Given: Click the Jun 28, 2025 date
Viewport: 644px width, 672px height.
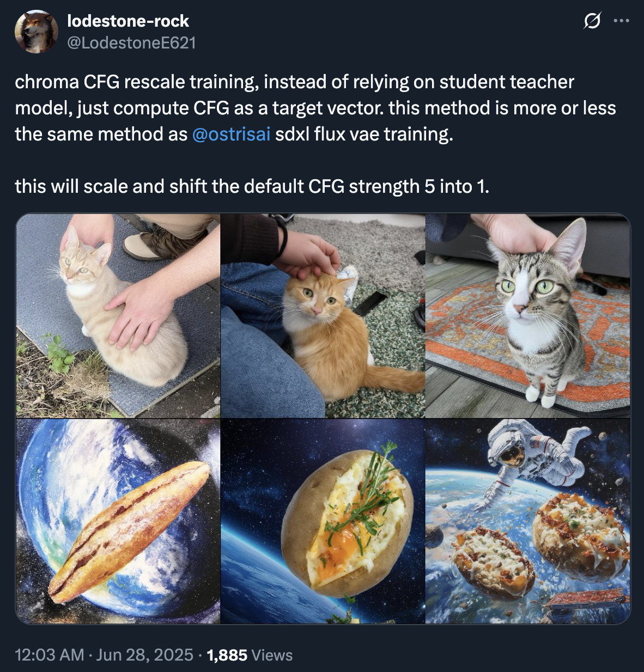Looking at the screenshot, I should pos(144,655).
